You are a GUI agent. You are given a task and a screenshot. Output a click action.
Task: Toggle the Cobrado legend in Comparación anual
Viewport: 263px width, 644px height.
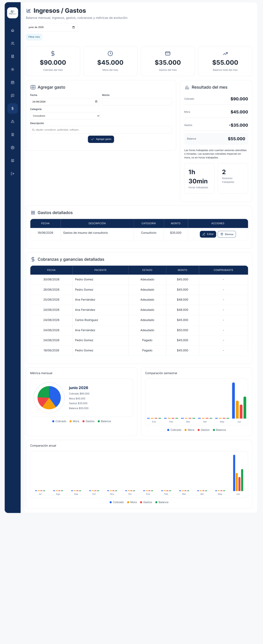point(117,502)
